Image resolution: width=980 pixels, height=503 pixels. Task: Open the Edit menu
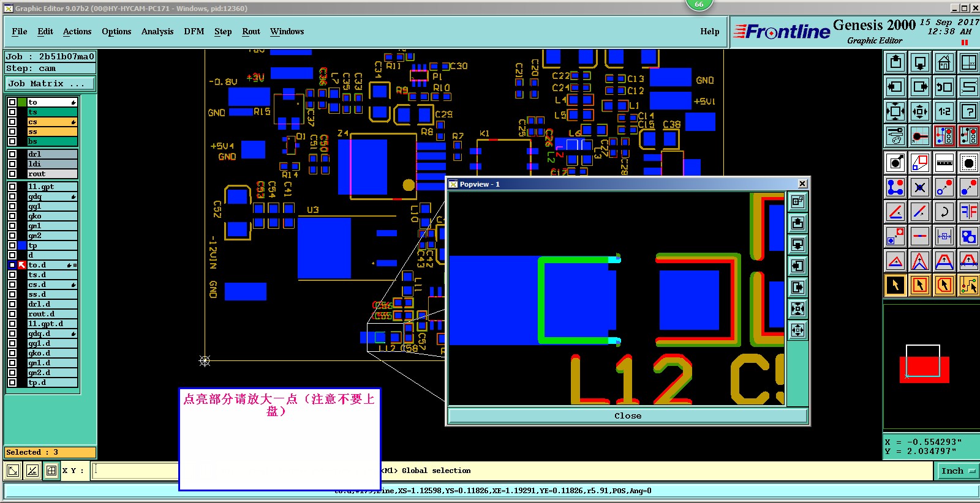45,31
